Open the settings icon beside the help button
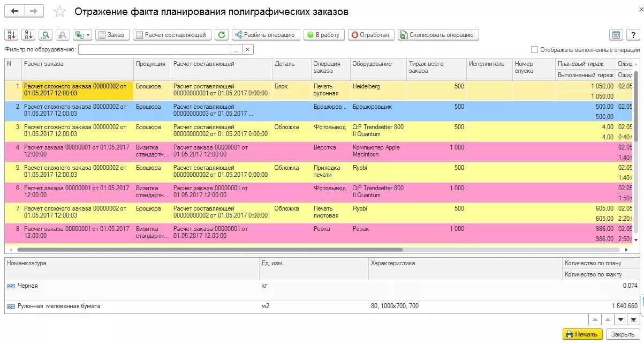Screen dimensions: 644x344 coord(616,35)
